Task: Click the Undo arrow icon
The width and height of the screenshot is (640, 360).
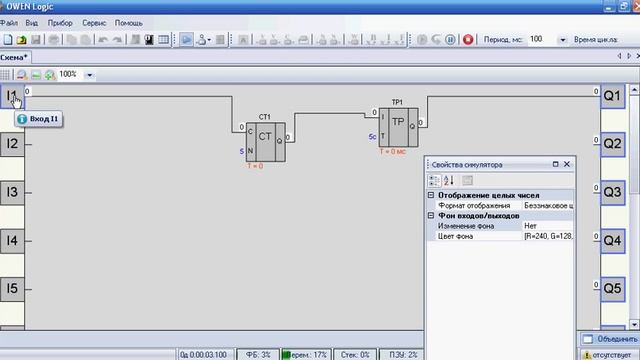Action: [103, 40]
